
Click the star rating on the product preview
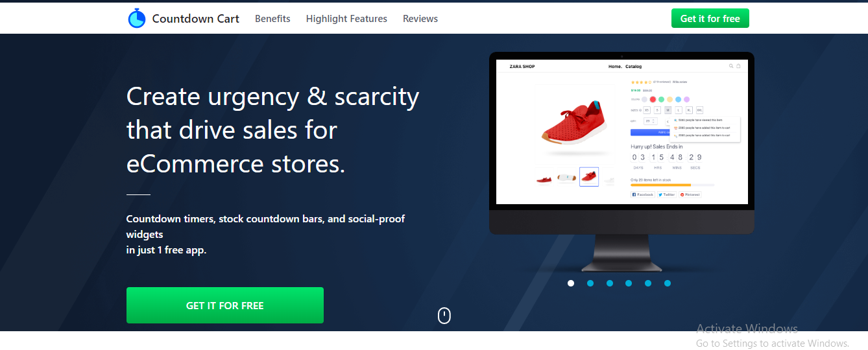click(x=641, y=82)
